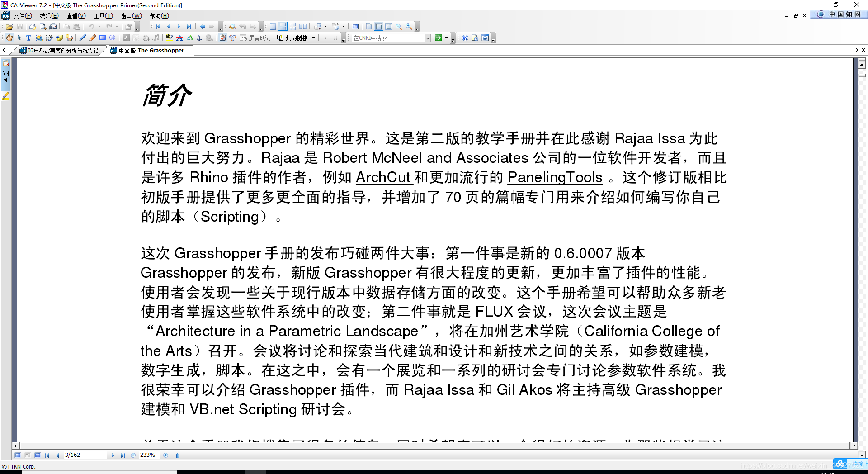Open the 窗口(W) menu
The width and height of the screenshot is (868, 474).
click(x=131, y=16)
